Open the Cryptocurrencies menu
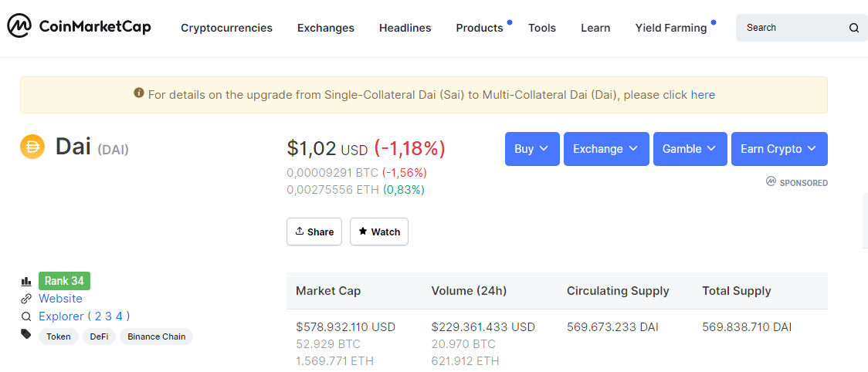The height and width of the screenshot is (372, 868). pyautogui.click(x=226, y=28)
